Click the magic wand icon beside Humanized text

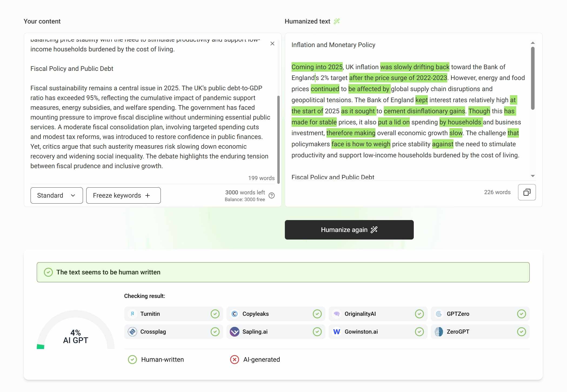(x=336, y=21)
